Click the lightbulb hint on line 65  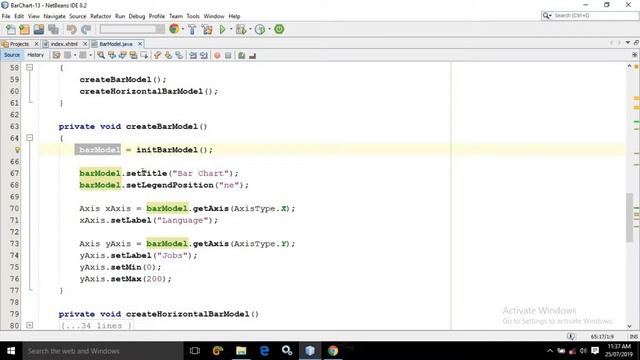coord(17,150)
